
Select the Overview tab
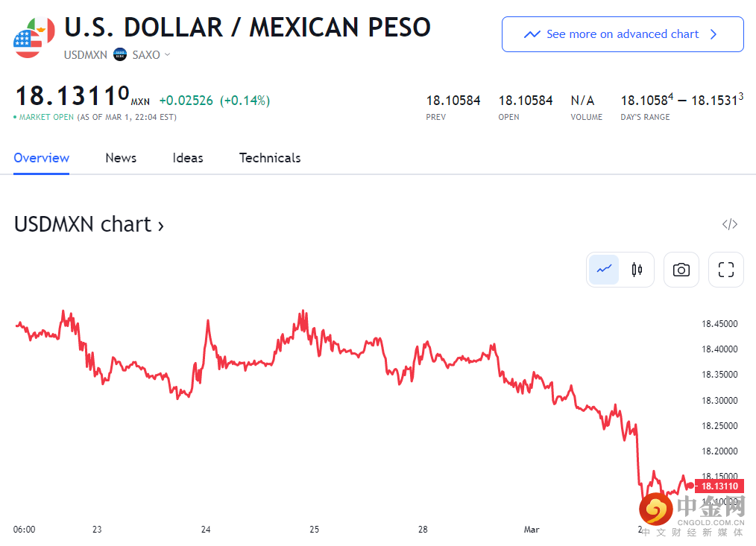click(42, 158)
